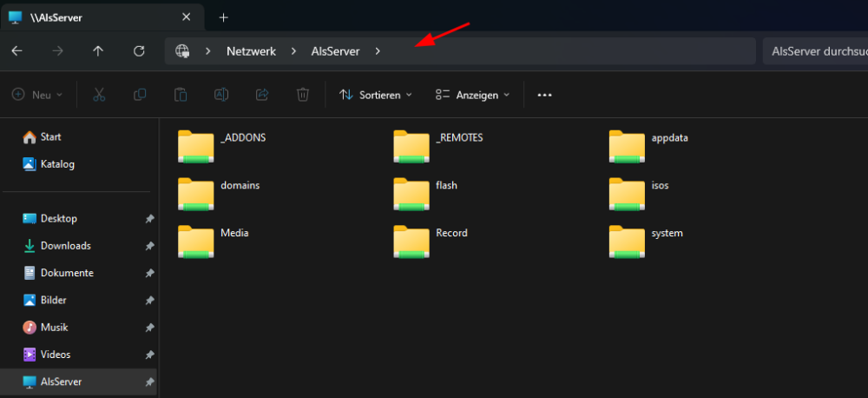Image resolution: width=868 pixels, height=398 pixels.
Task: Open the Sortieren dropdown
Action: point(376,95)
